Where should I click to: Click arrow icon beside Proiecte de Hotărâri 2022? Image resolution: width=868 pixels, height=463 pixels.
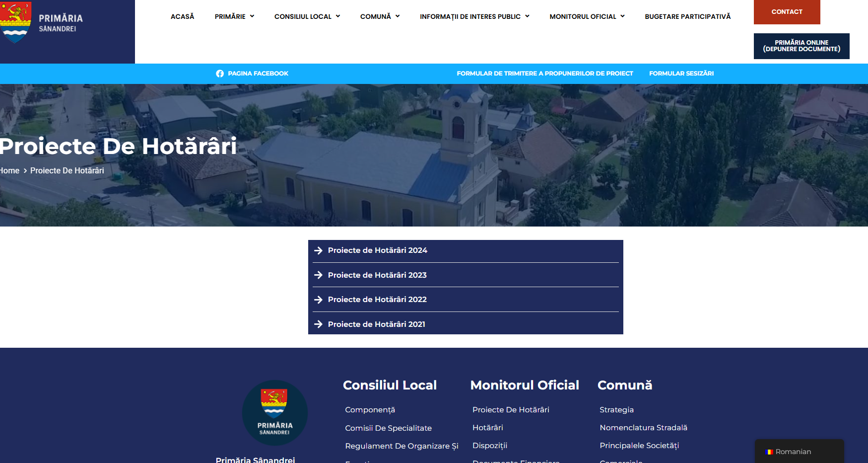(x=319, y=300)
